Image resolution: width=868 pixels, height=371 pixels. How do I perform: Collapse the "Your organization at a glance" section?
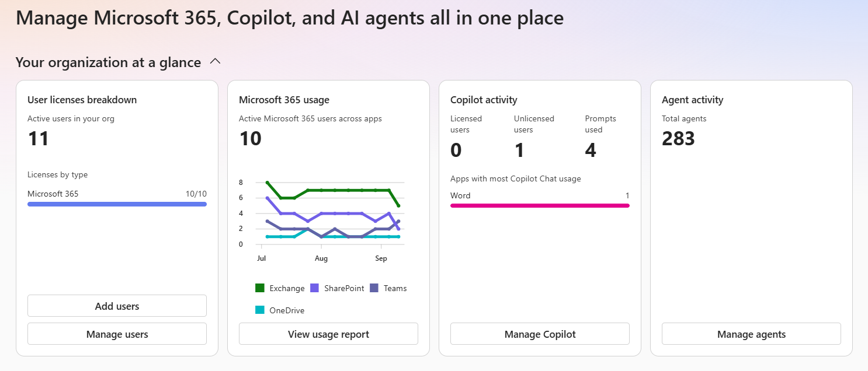(215, 61)
